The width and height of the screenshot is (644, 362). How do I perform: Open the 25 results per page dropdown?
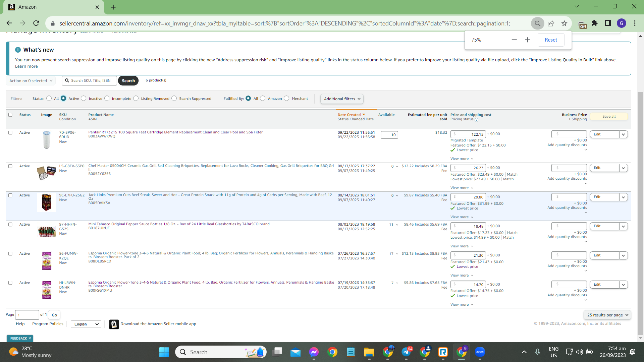pos(607,315)
